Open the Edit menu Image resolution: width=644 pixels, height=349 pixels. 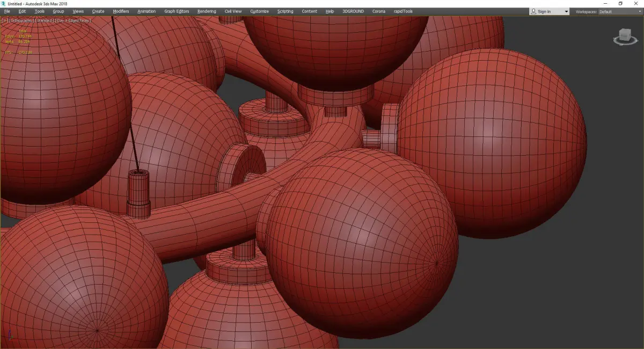tap(22, 11)
